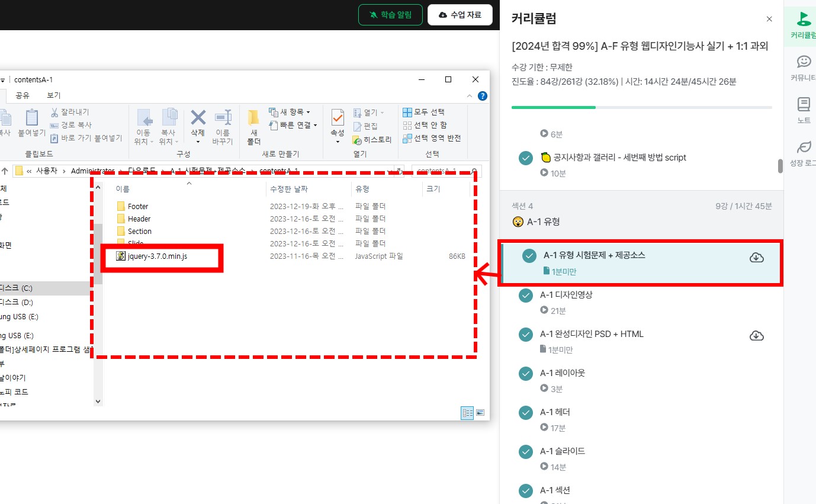The height and width of the screenshot is (504, 816).
Task: Click 바로 가기 붙여넣기 in ribbon
Action: 86,138
